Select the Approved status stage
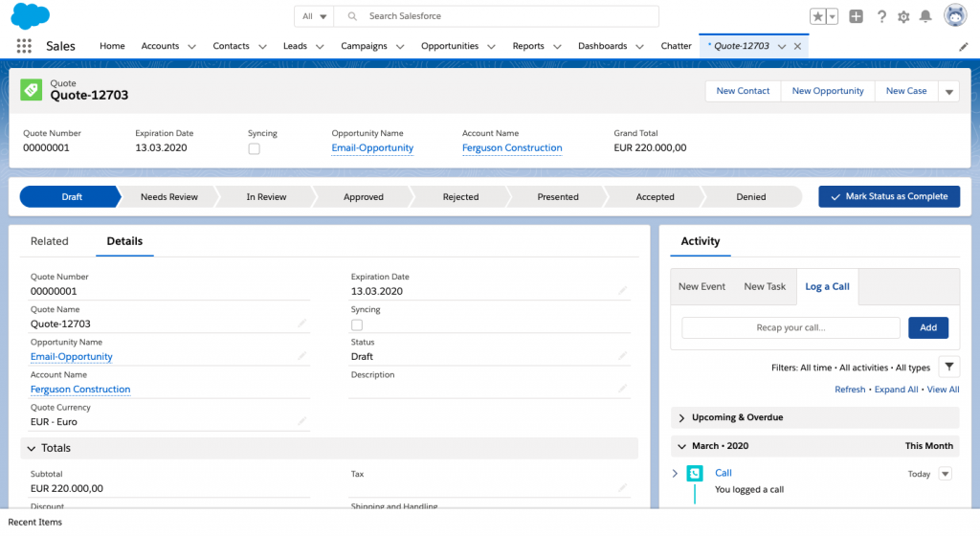The height and width of the screenshot is (536, 980). [363, 197]
